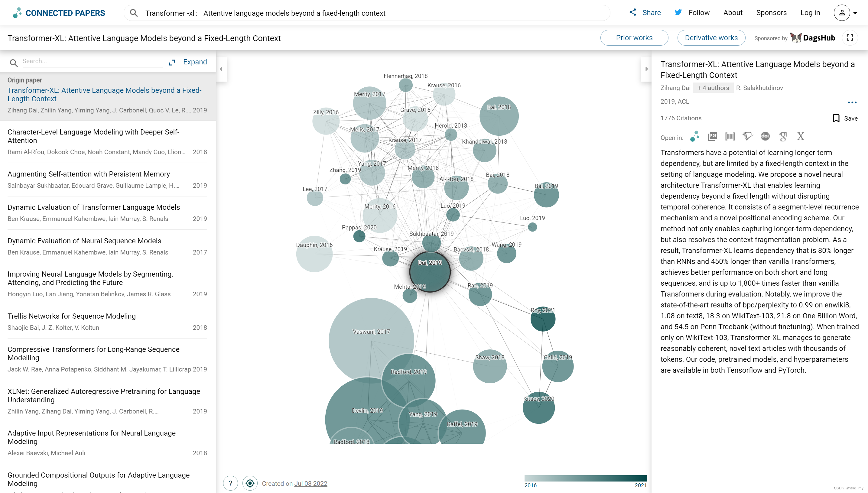Open paper in Semantic Scholar icon

pyautogui.click(x=747, y=136)
